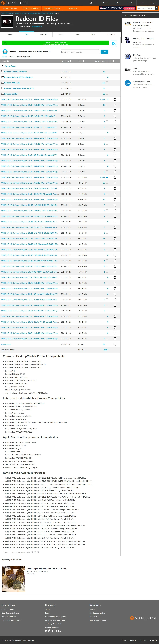Click the Search for software field
Viewport: 159px width, 644px height.
tap(146, 8)
